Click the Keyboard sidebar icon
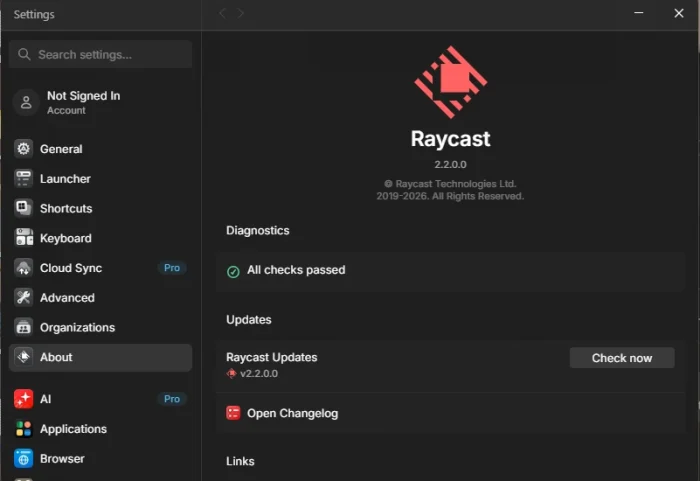Image resolution: width=700 pixels, height=481 pixels. tap(23, 238)
